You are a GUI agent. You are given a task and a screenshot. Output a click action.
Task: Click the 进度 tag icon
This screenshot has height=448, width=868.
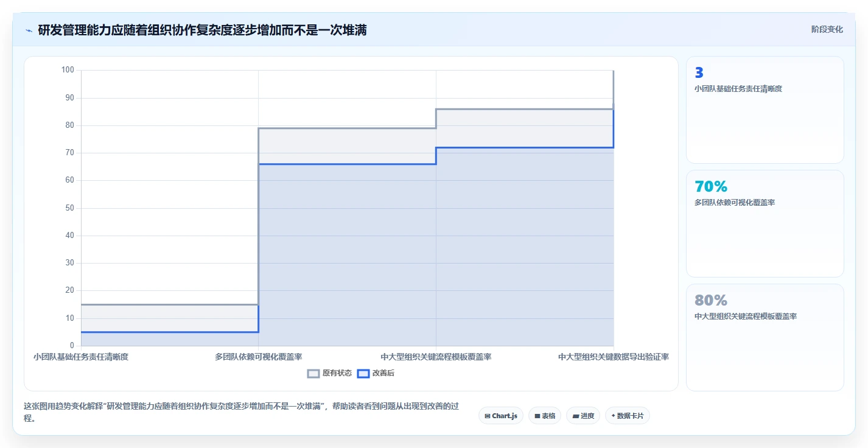[x=575, y=416]
